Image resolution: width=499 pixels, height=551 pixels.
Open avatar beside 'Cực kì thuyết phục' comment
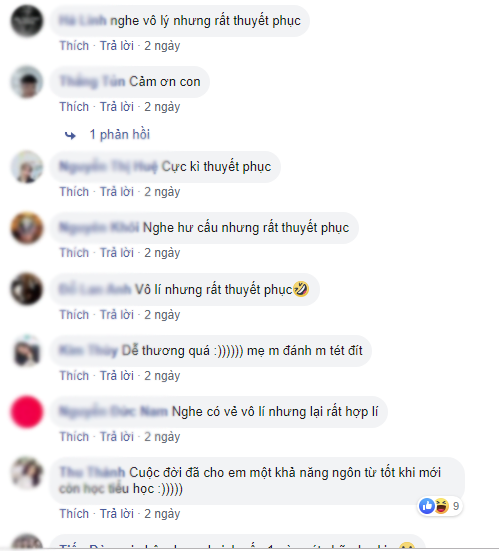[x=27, y=167]
